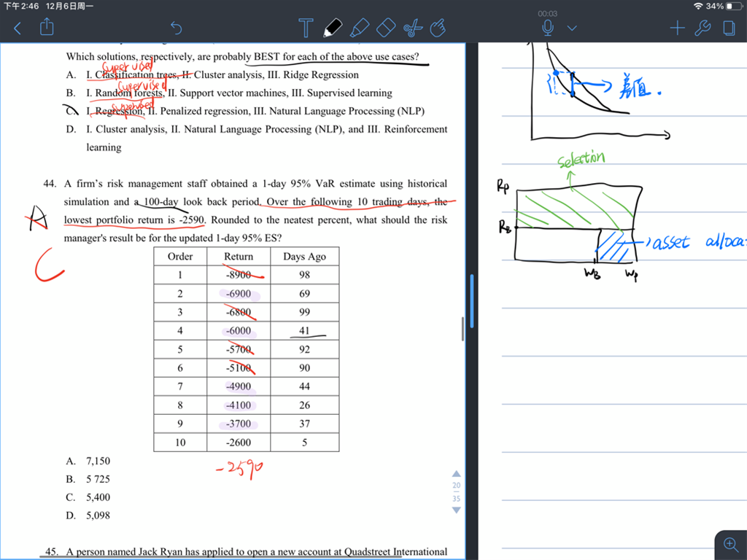Go to next page with down triangle
The height and width of the screenshot is (560, 747).
click(x=457, y=510)
